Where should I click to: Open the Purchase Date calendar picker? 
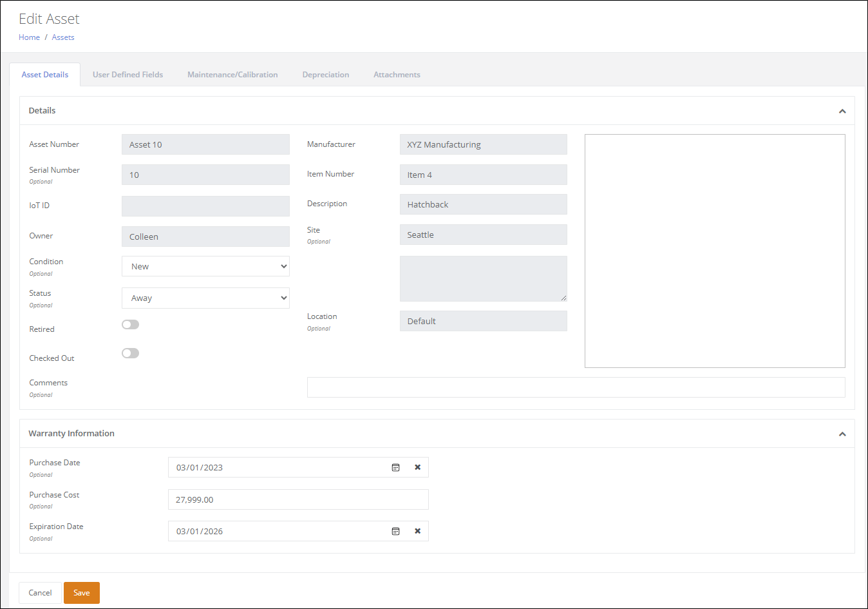click(396, 467)
